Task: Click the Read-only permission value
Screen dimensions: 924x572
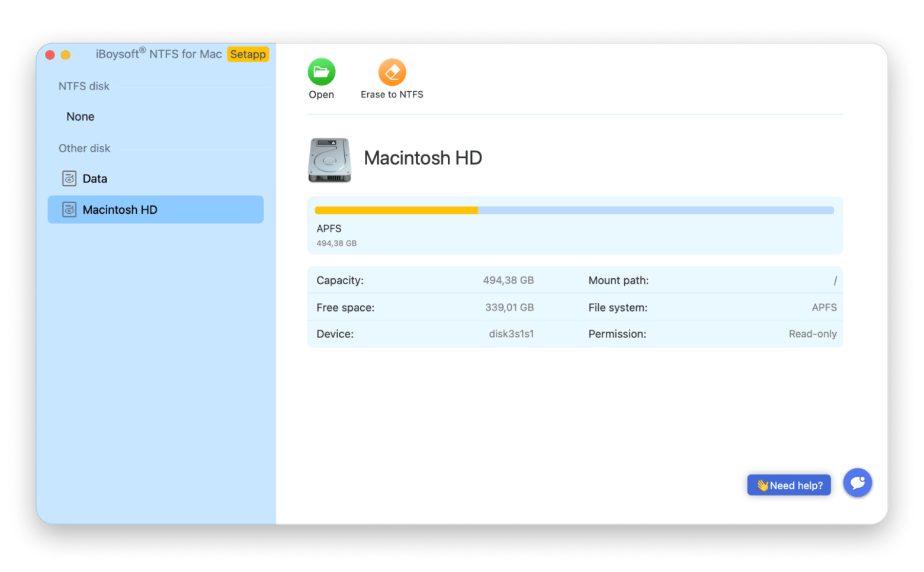Action: (812, 334)
